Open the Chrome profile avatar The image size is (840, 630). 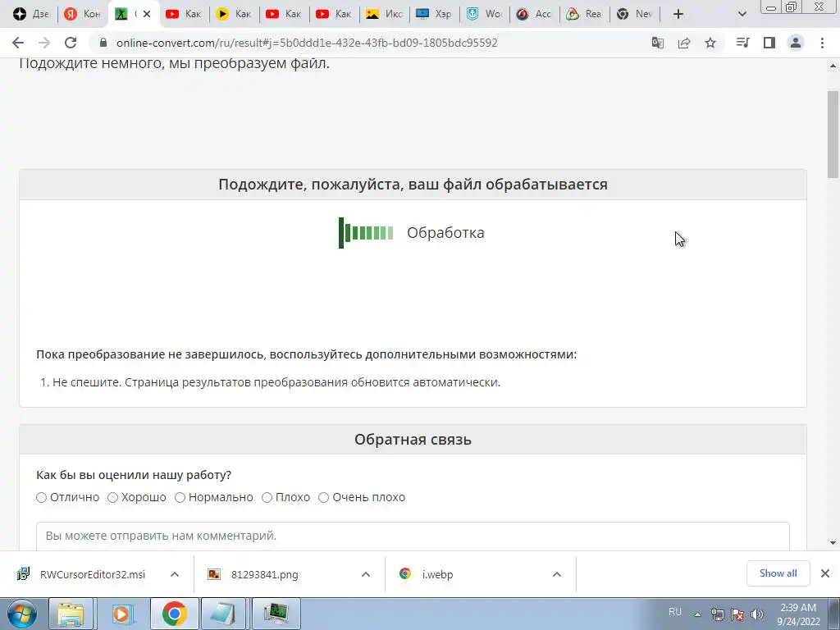click(796, 43)
